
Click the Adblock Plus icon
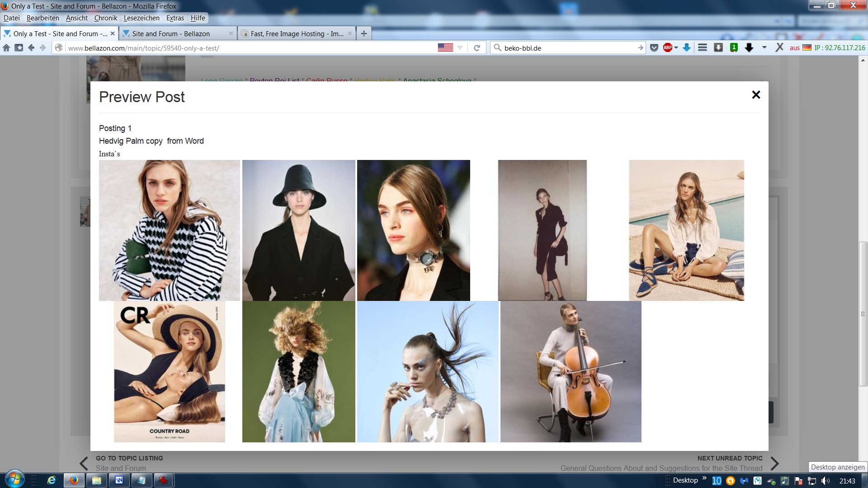click(667, 48)
